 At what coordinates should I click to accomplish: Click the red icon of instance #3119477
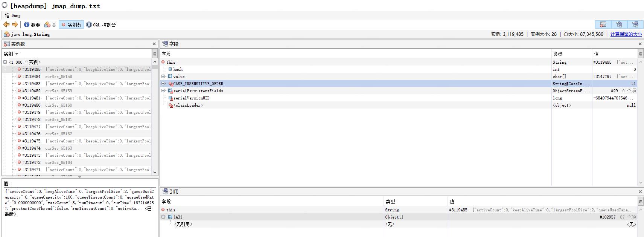pos(19,127)
